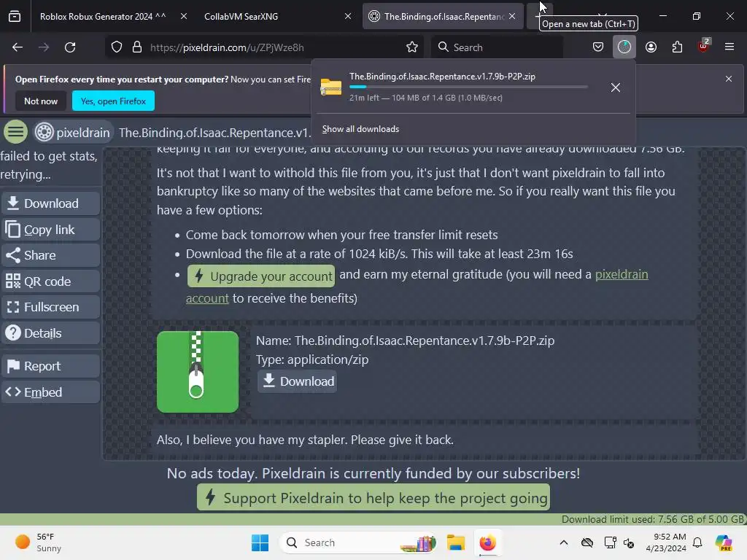747x560 pixels.
Task: Open Embed code options
Action: click(50, 392)
